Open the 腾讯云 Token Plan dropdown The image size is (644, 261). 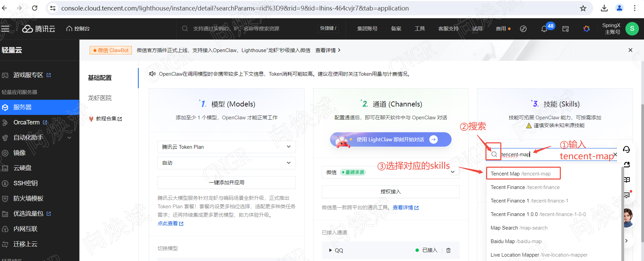coord(226,147)
